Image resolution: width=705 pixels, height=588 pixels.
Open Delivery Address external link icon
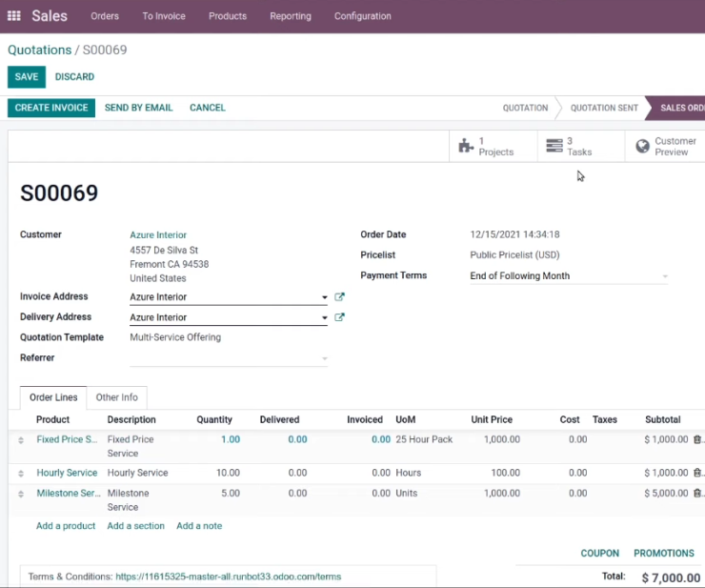click(x=339, y=317)
